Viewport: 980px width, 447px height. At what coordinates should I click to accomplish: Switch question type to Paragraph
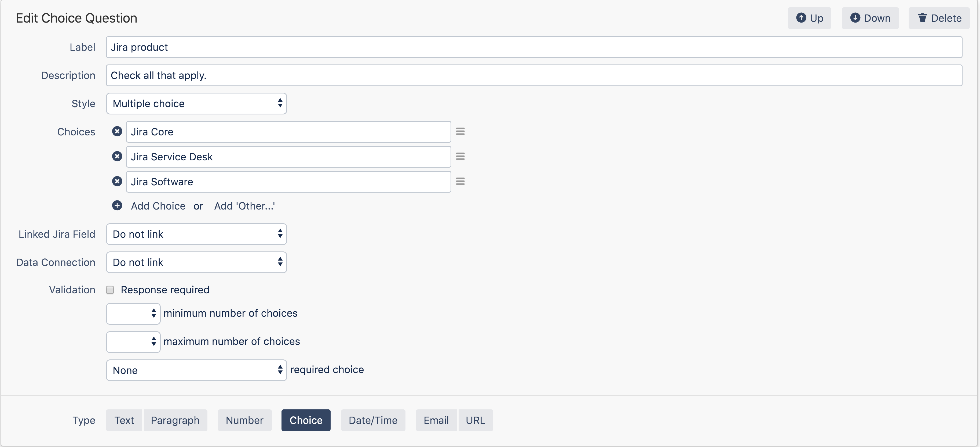pos(175,420)
